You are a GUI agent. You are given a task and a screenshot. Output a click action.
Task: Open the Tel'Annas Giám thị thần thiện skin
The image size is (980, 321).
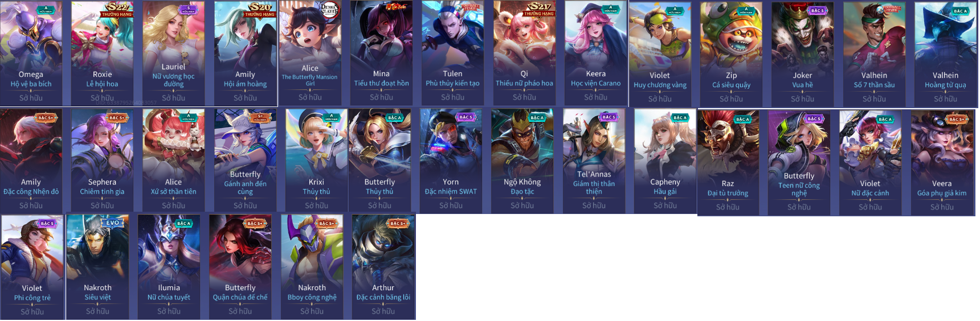pos(594,161)
